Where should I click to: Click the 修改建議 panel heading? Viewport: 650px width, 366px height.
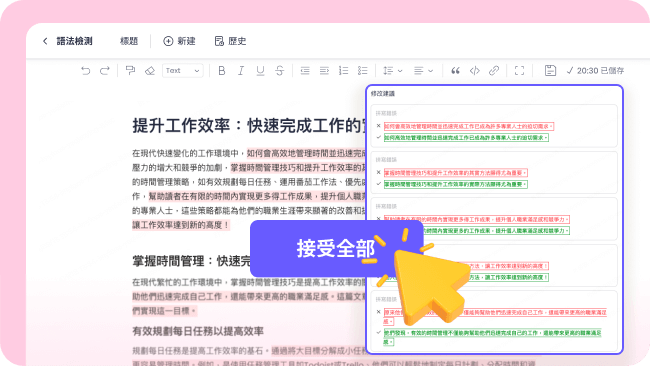click(383, 94)
